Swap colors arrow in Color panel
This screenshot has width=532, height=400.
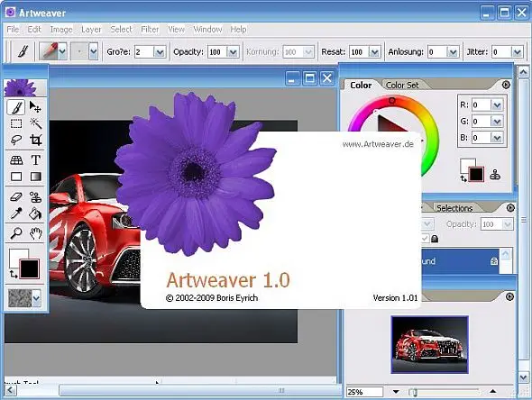(x=463, y=178)
